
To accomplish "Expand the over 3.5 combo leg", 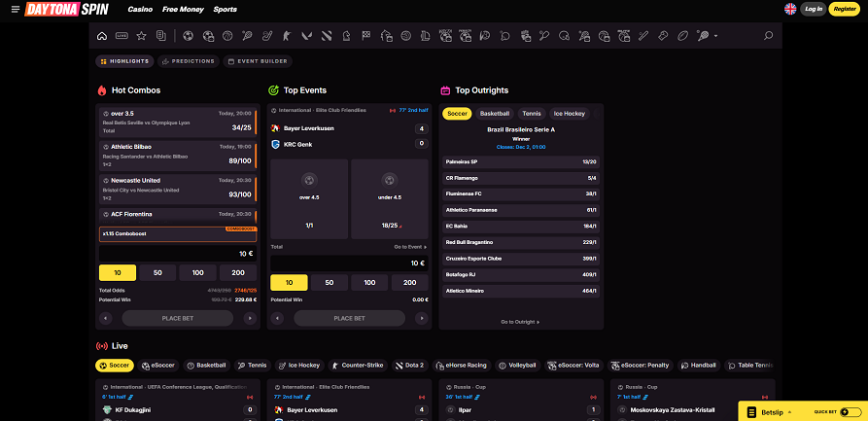I will [x=178, y=122].
